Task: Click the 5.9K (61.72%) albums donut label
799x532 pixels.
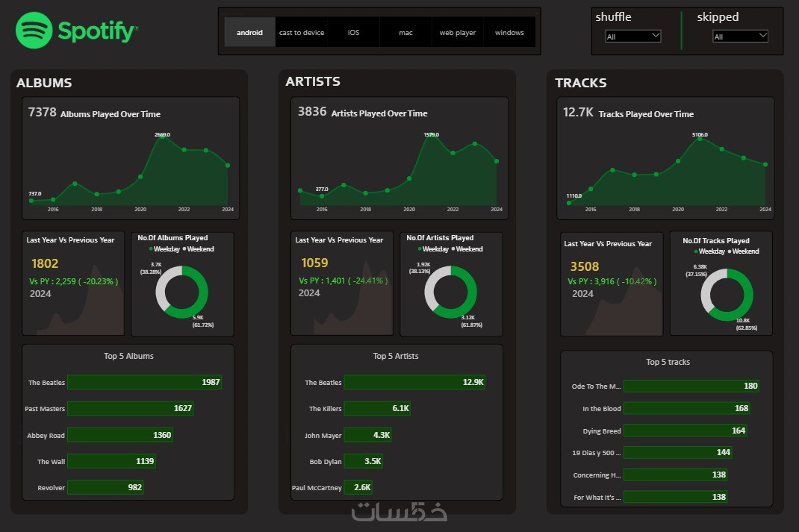Action: pyautogui.click(x=203, y=322)
